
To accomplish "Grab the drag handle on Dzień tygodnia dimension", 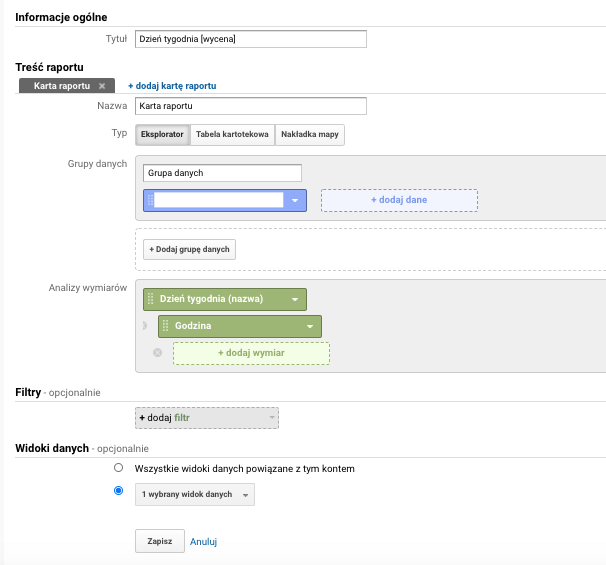I will point(151,299).
